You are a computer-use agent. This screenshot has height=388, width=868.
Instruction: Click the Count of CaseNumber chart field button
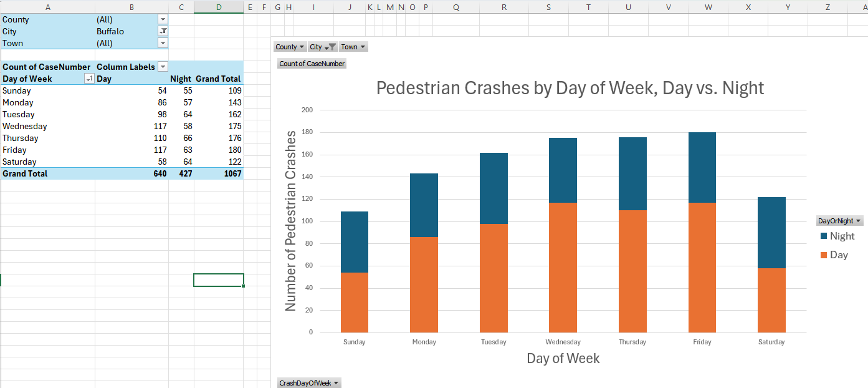click(312, 64)
